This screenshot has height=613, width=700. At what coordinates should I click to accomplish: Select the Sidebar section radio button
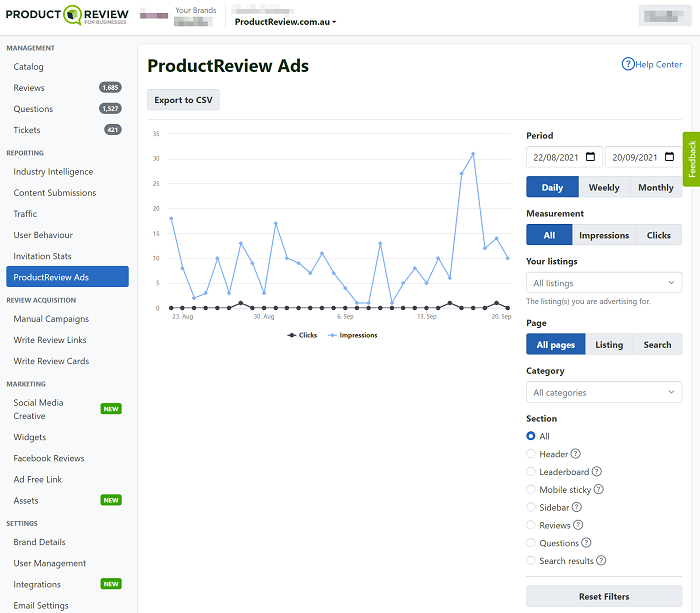click(530, 507)
